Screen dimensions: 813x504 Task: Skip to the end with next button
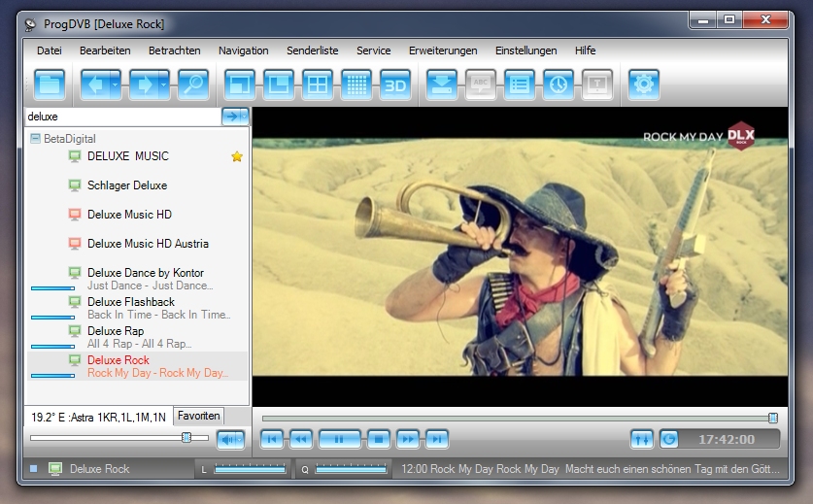point(437,440)
